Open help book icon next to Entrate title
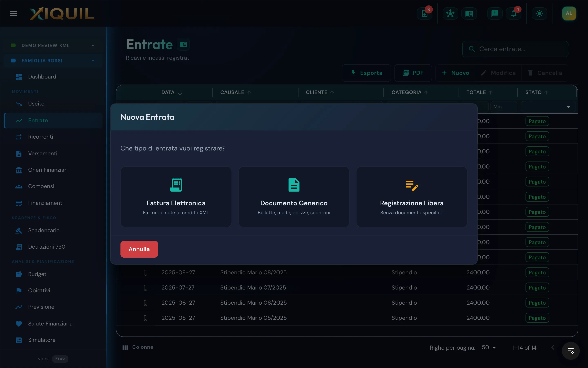Image resolution: width=588 pixels, height=368 pixels. tap(183, 44)
